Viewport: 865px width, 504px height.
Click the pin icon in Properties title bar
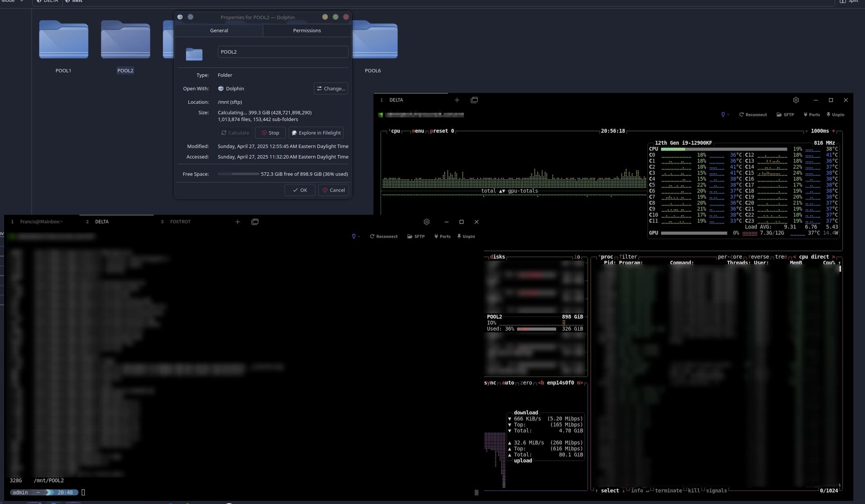pos(191,17)
